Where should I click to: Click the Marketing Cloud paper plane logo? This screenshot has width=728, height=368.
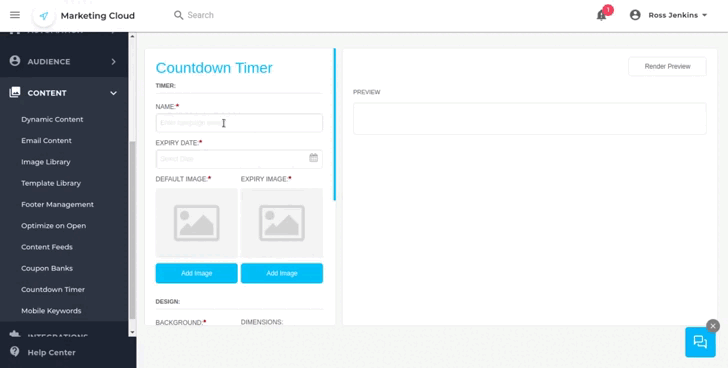click(x=44, y=16)
